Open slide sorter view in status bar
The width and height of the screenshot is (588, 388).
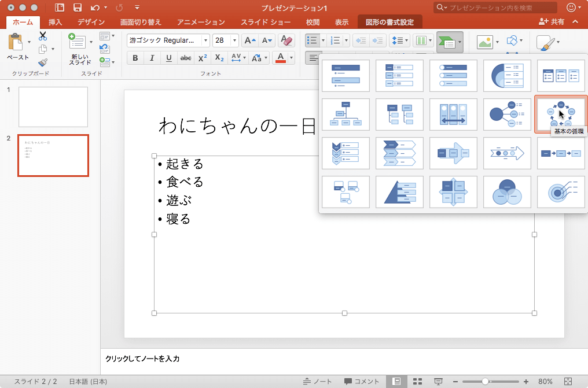417,382
